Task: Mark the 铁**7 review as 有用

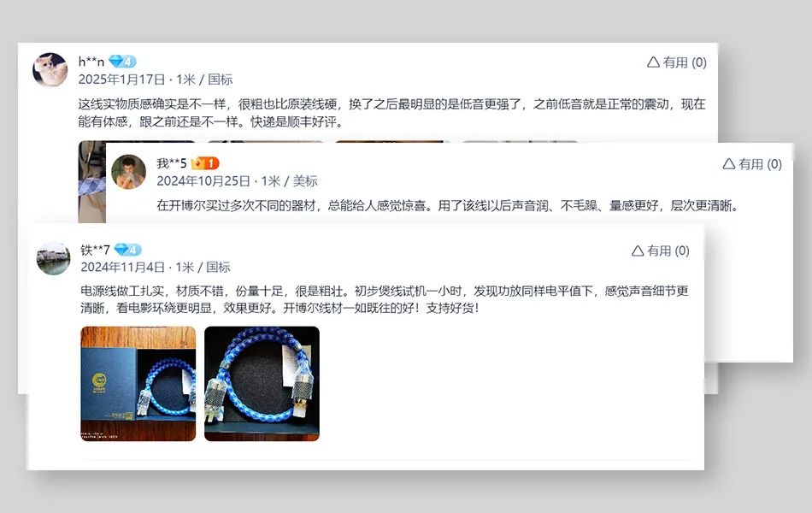Action: pos(660,251)
